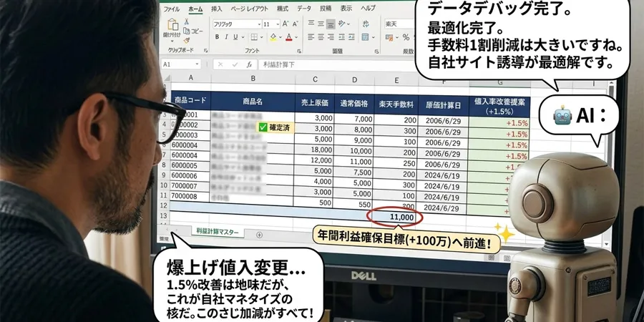Screen dimensions: 644x322
Task: Select the column B header
Action: (253, 79)
